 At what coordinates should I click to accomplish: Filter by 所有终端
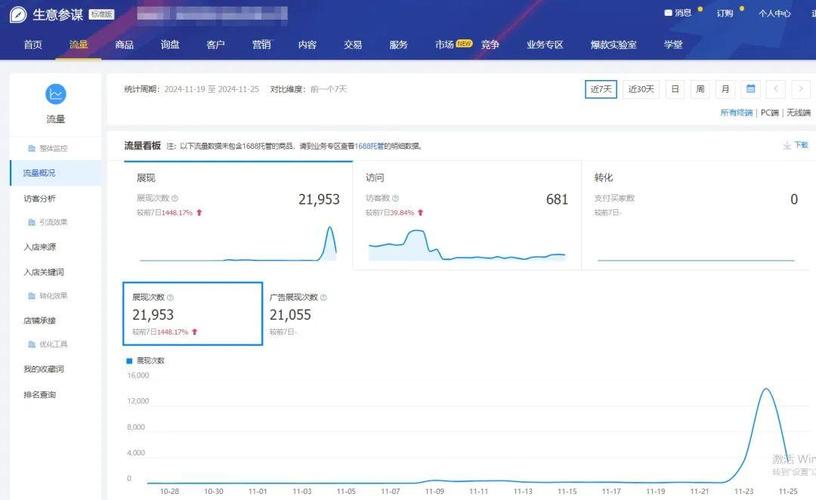(736, 112)
